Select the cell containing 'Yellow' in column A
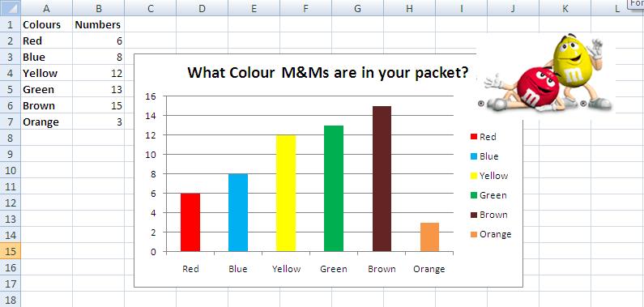644x307 pixels. click(47, 73)
